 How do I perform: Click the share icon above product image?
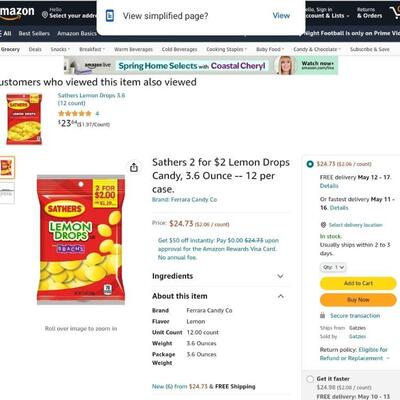[134, 167]
